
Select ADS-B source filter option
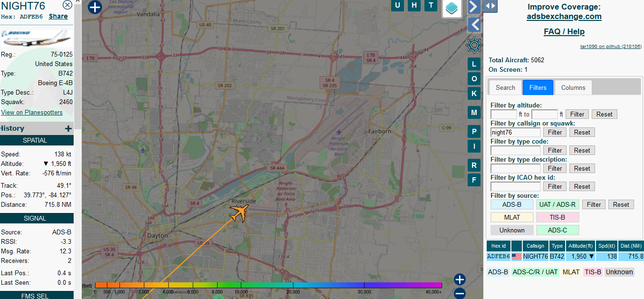512,204
